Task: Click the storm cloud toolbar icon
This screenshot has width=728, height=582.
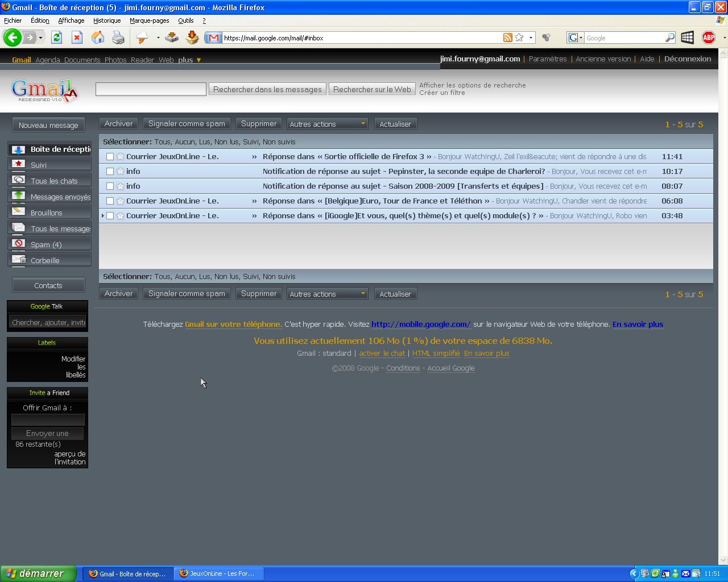Action: tap(142, 38)
